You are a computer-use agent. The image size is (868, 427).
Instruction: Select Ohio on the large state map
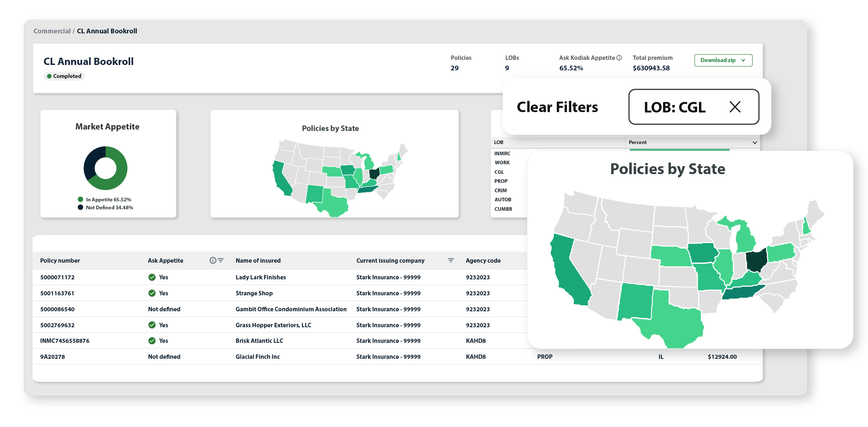(756, 260)
